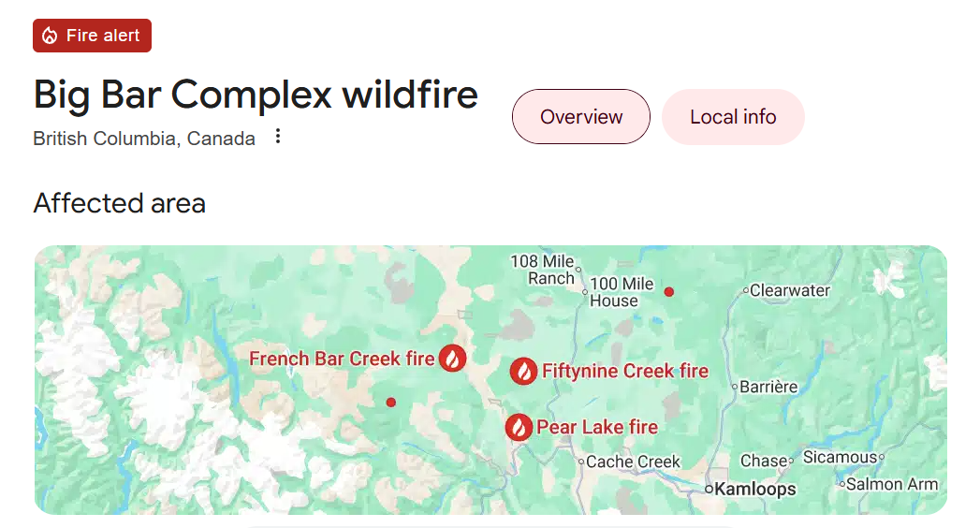Open the three-dot more options menu
The width and height of the screenshot is (980, 528).
coord(278,137)
